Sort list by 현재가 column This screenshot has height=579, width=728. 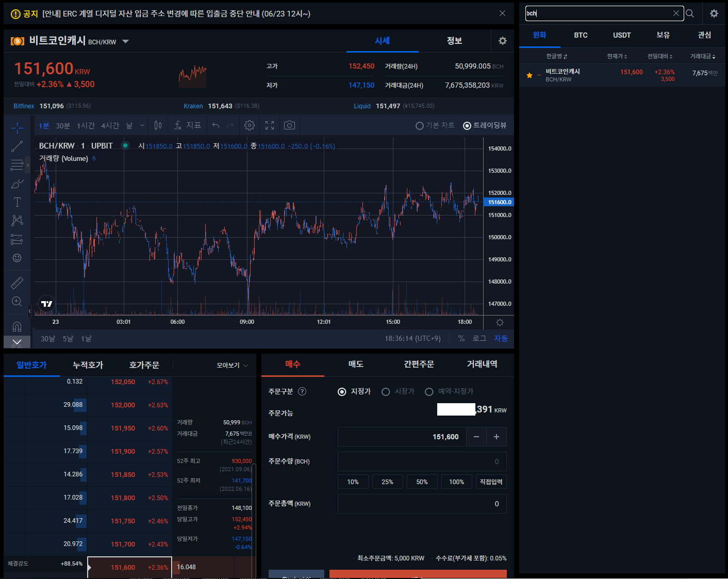tap(617, 56)
